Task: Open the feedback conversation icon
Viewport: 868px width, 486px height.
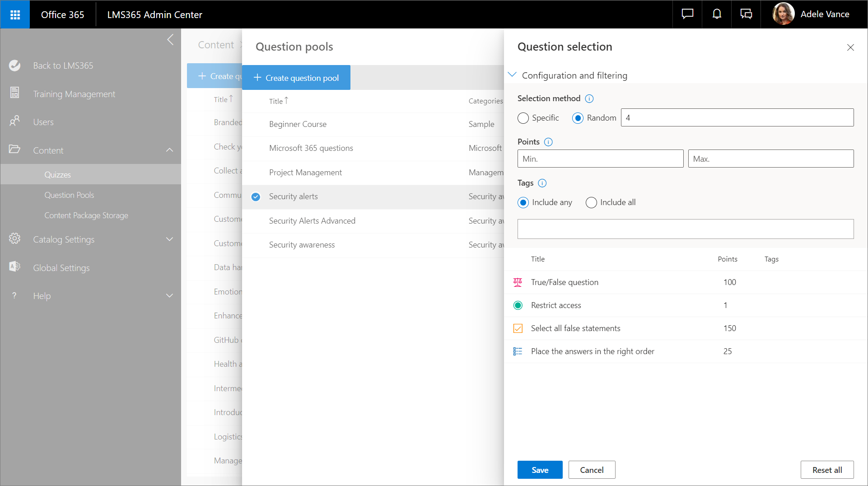Action: coord(746,14)
